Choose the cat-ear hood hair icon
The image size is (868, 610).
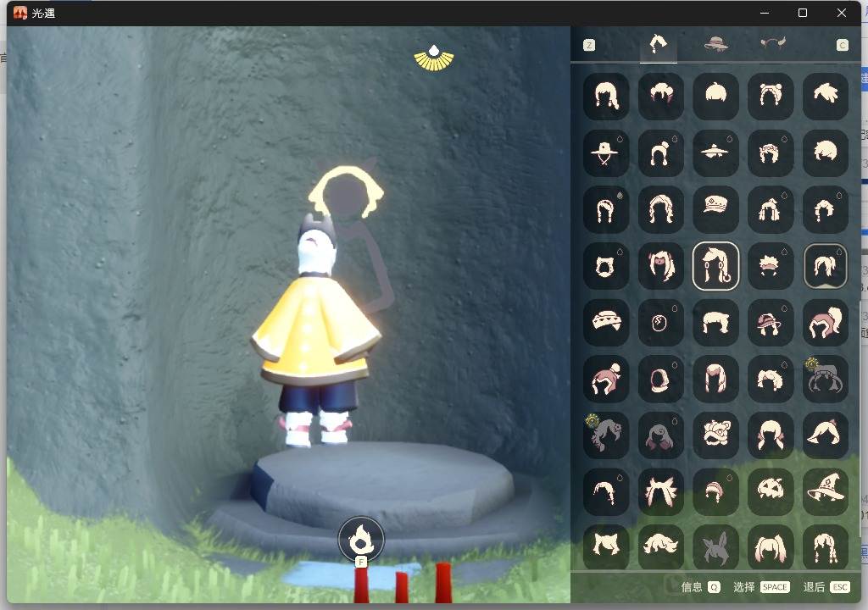click(605, 265)
